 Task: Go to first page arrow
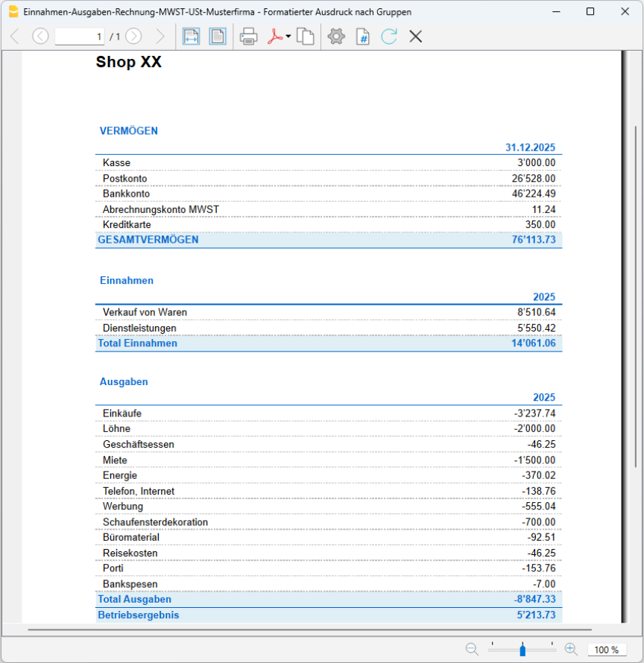point(15,37)
